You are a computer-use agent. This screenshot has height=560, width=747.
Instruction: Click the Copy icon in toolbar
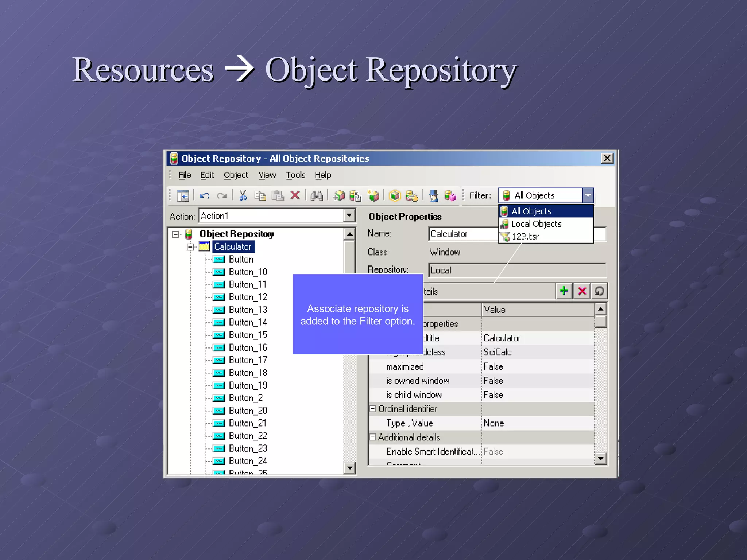(x=260, y=196)
